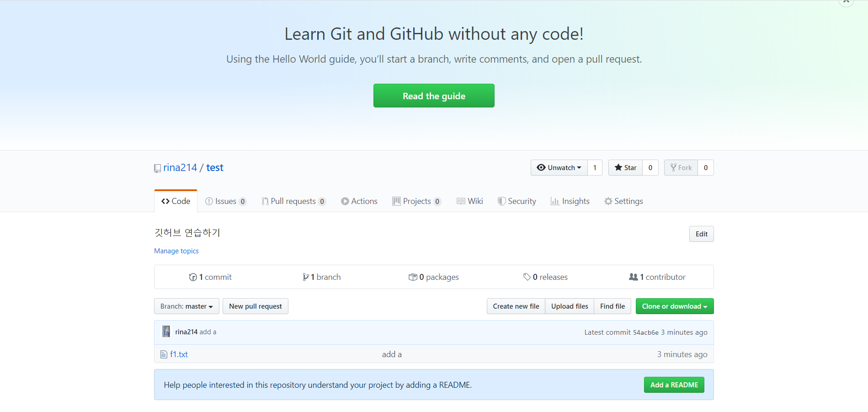The width and height of the screenshot is (868, 412).
Task: Click the Read the guide button
Action: tap(434, 96)
